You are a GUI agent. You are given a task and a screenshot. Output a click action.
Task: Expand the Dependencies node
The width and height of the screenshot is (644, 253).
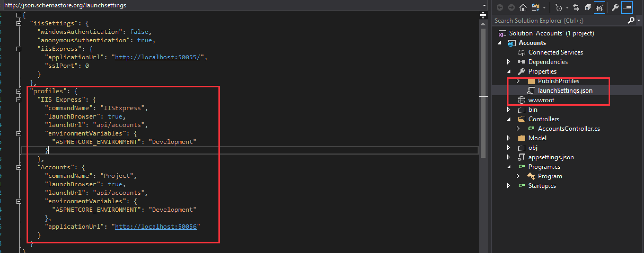(508, 62)
